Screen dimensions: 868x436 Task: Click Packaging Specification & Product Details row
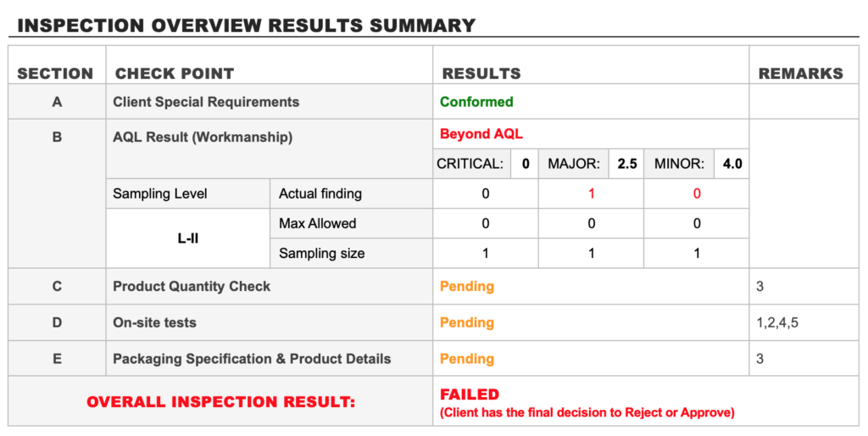coord(252,359)
